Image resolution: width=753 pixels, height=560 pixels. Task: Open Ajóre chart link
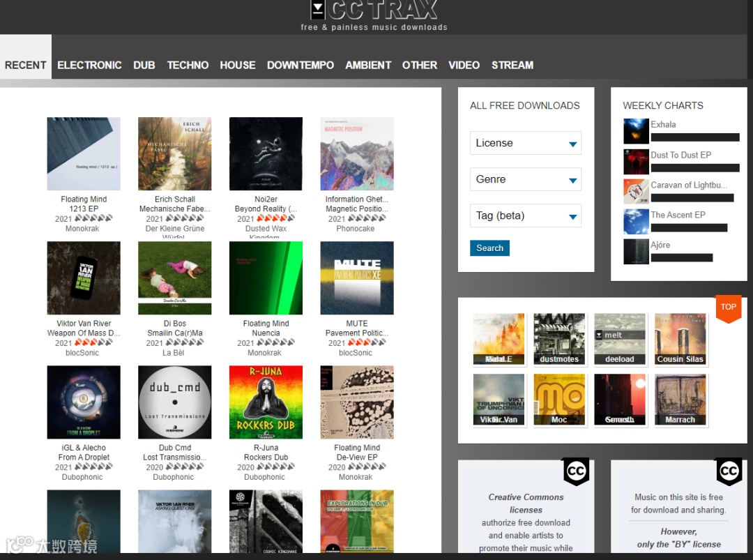click(660, 245)
